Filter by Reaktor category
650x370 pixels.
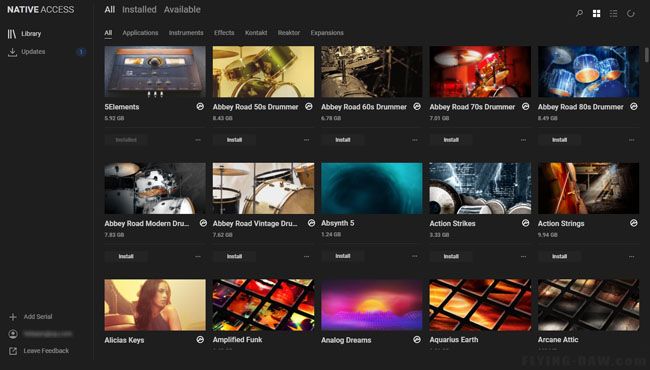point(289,33)
